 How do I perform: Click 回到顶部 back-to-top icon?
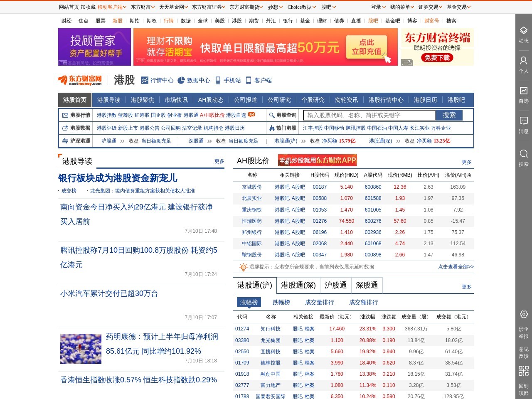coord(523,372)
